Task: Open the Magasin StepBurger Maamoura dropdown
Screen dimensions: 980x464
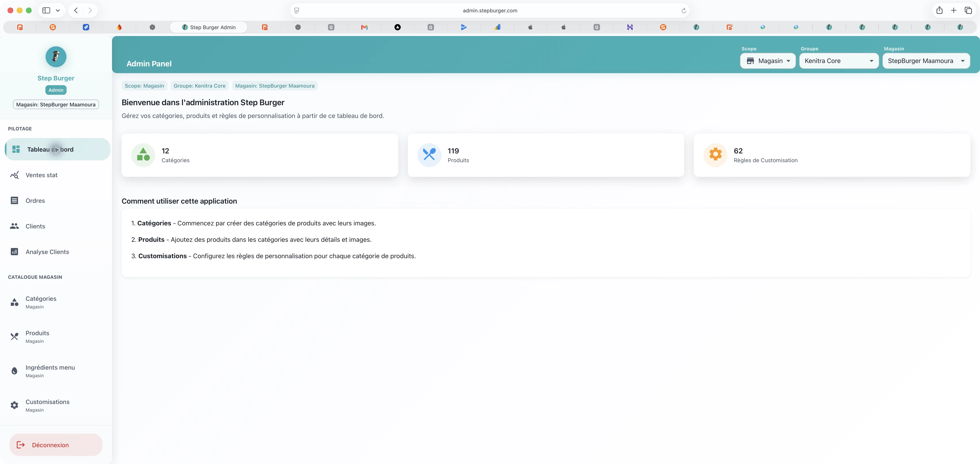Action: pyautogui.click(x=926, y=61)
